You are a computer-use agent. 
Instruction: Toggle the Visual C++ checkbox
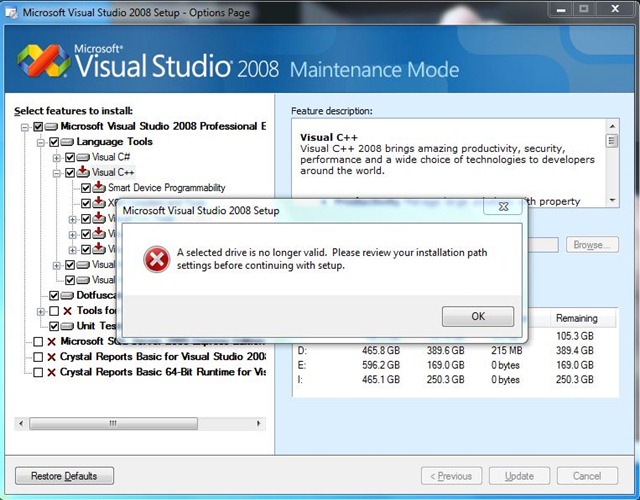click(x=70, y=173)
